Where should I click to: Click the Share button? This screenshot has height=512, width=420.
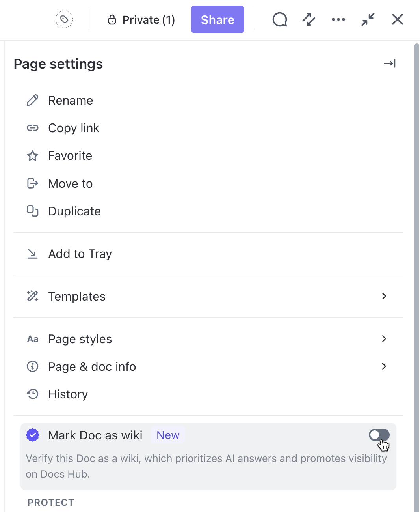(x=217, y=19)
